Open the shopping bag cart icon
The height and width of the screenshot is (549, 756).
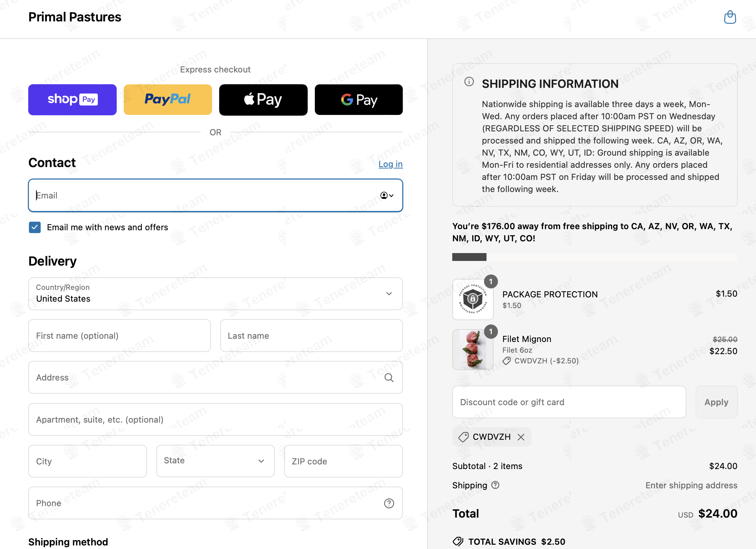coord(730,17)
